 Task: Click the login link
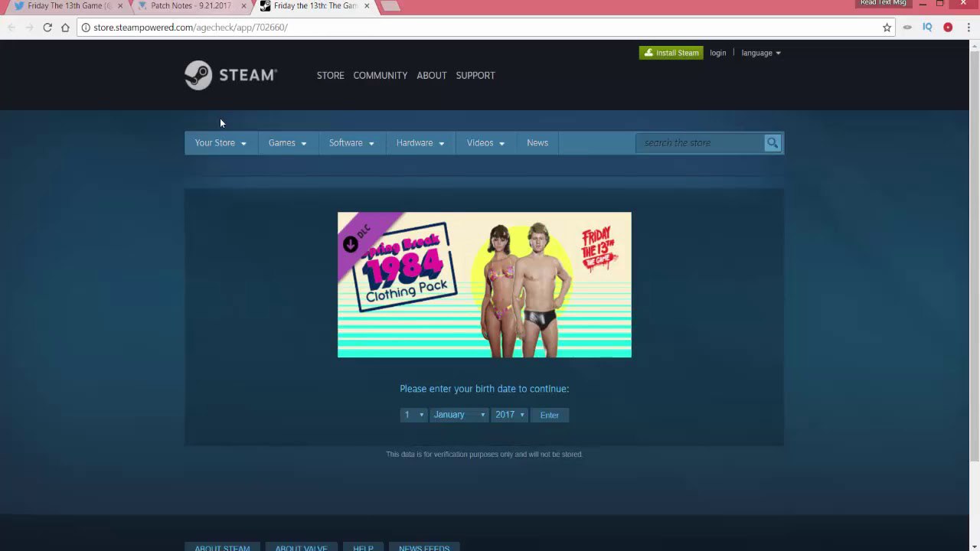[718, 53]
